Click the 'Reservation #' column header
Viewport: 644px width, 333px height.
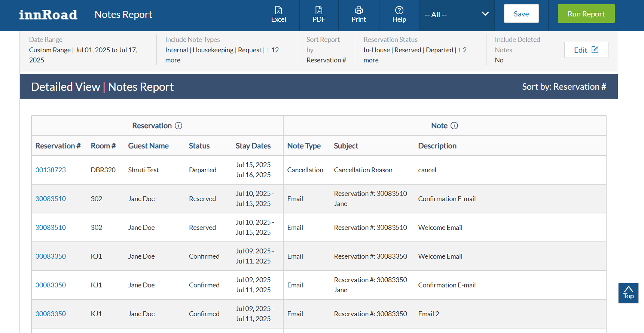(58, 146)
